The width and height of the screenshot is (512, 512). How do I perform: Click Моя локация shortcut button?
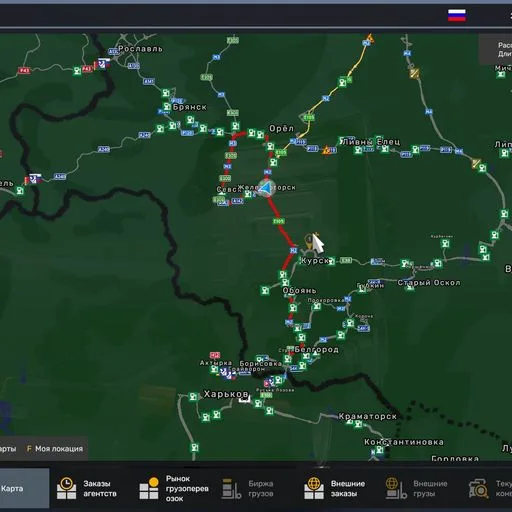(55, 449)
